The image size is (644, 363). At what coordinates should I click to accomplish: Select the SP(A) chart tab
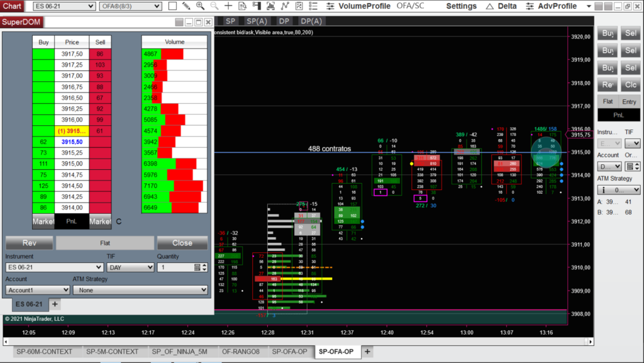(x=257, y=21)
